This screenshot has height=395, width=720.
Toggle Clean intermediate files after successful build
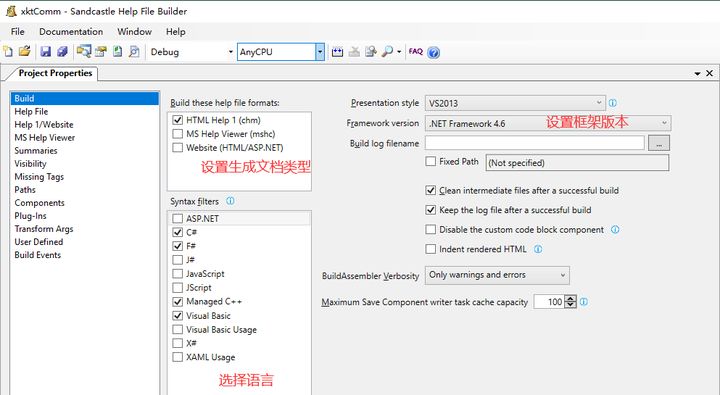click(x=431, y=190)
